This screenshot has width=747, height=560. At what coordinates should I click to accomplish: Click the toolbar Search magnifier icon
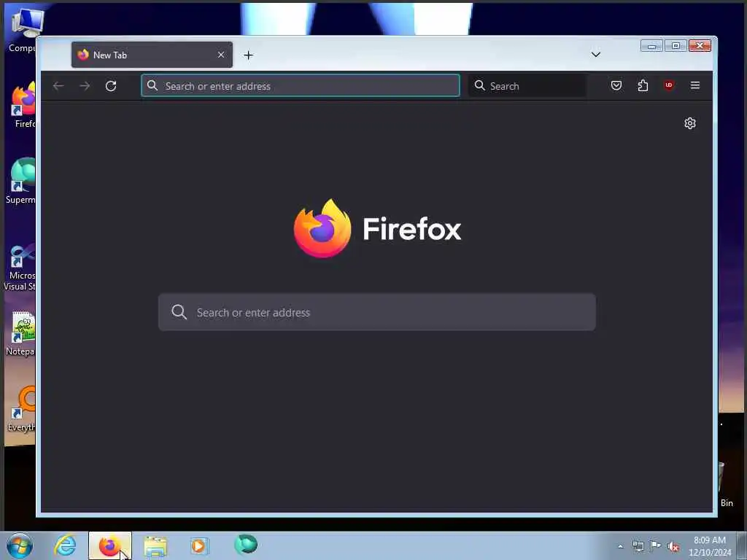pyautogui.click(x=480, y=85)
